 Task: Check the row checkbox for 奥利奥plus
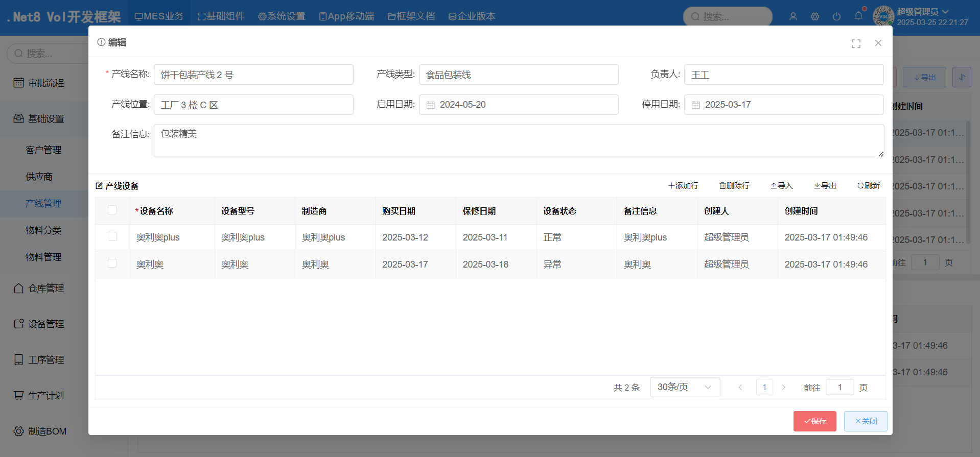coord(112,237)
